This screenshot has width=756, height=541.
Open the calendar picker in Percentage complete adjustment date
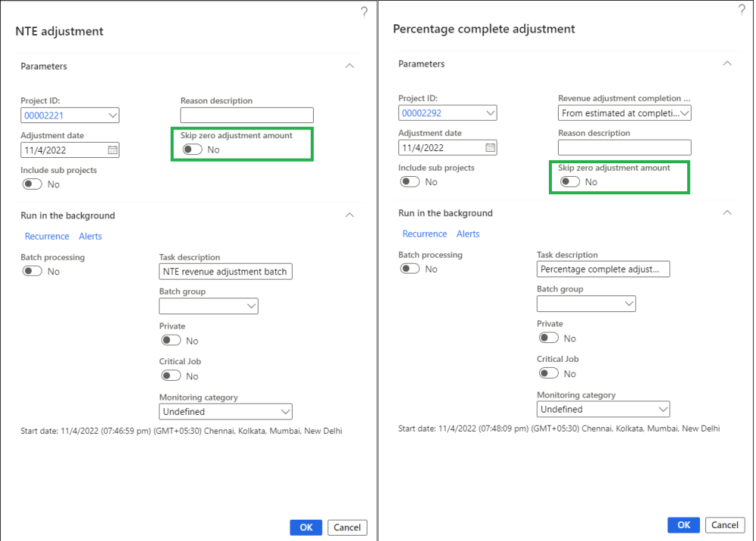pyautogui.click(x=490, y=147)
